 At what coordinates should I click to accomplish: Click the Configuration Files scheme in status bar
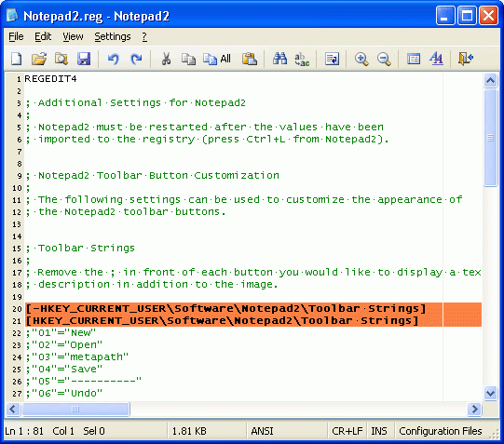441,431
